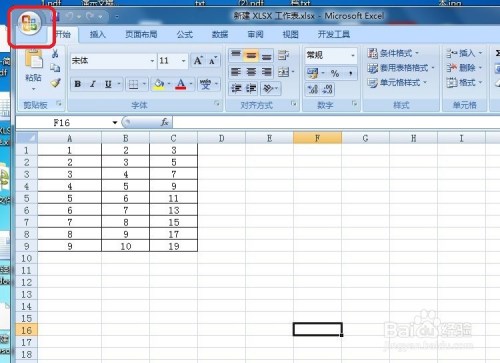The height and width of the screenshot is (363, 500).
Task: Open the Office button menu
Action: click(30, 24)
